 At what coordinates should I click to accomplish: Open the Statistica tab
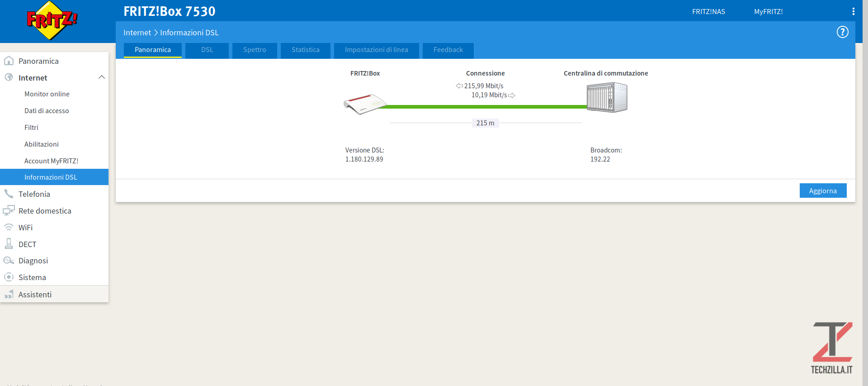[306, 50]
